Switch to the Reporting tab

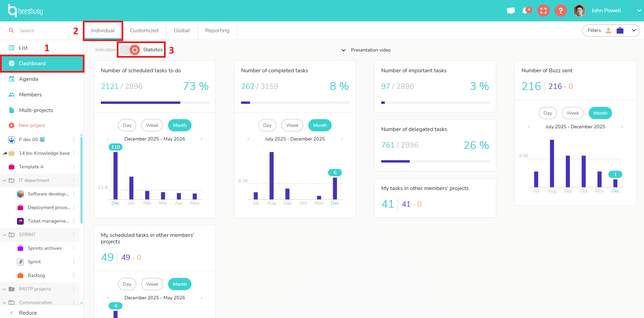217,30
